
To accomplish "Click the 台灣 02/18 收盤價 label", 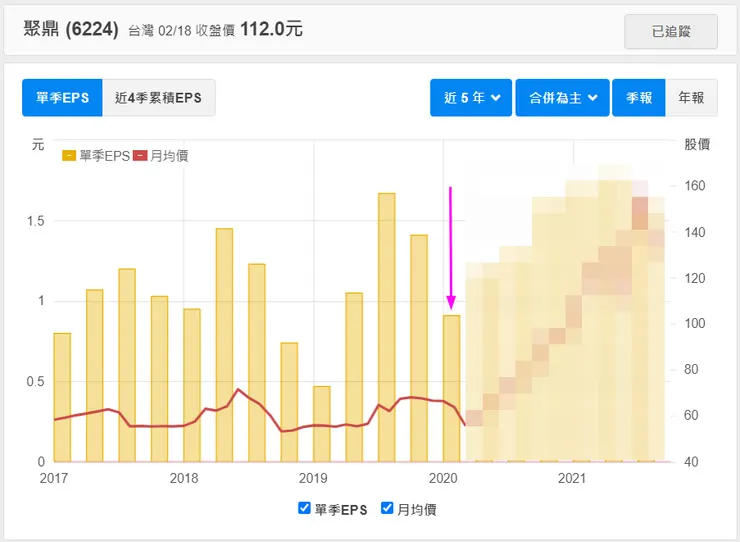I will (x=182, y=31).
